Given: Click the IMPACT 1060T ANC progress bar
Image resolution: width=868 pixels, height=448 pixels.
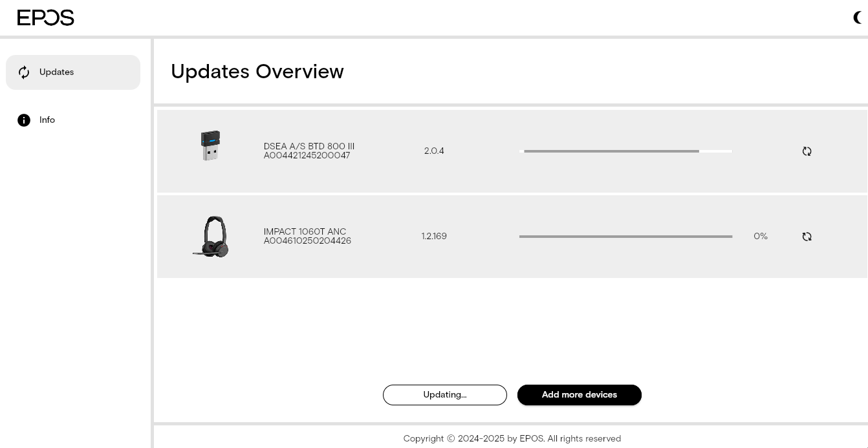Looking at the screenshot, I should point(625,237).
